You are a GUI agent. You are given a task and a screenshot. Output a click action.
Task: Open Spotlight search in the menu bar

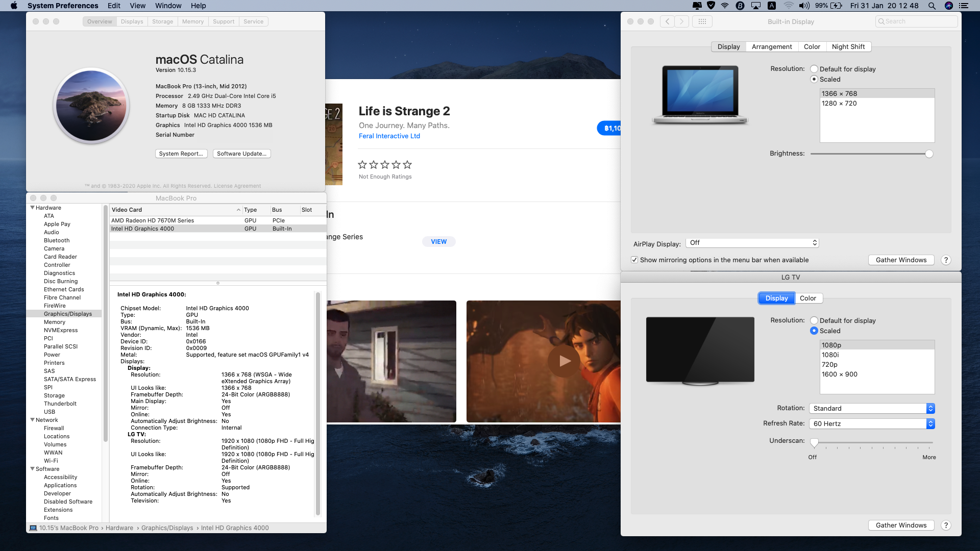(932, 6)
